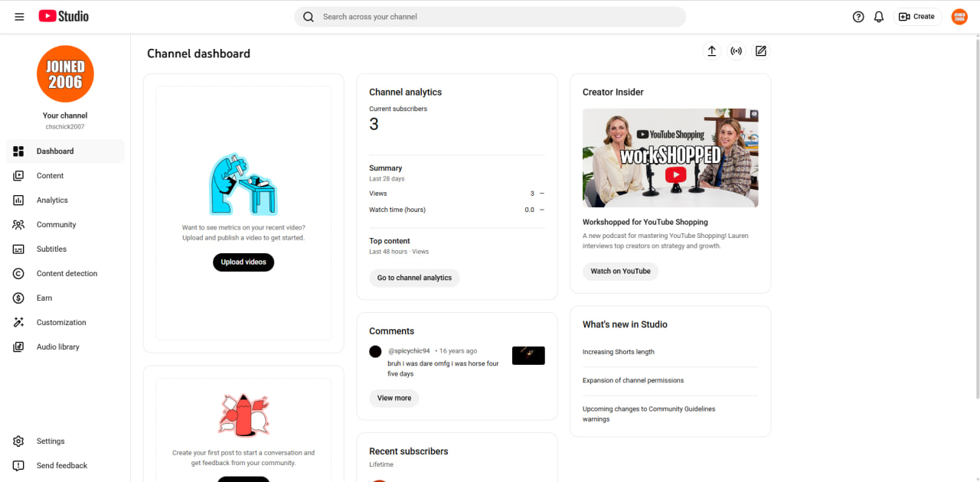Click the Settings gear icon

[x=19, y=441]
